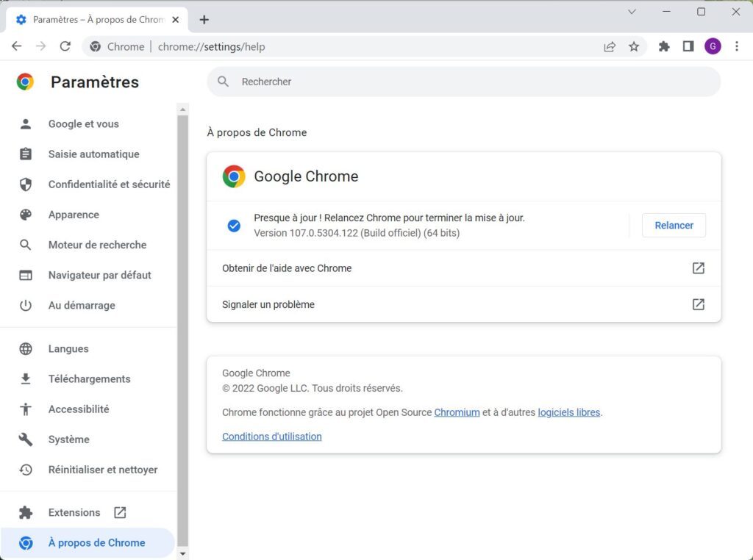Open Obtenir de l'aide avec Chrome row
The height and width of the screenshot is (560, 753).
pyautogui.click(x=464, y=268)
